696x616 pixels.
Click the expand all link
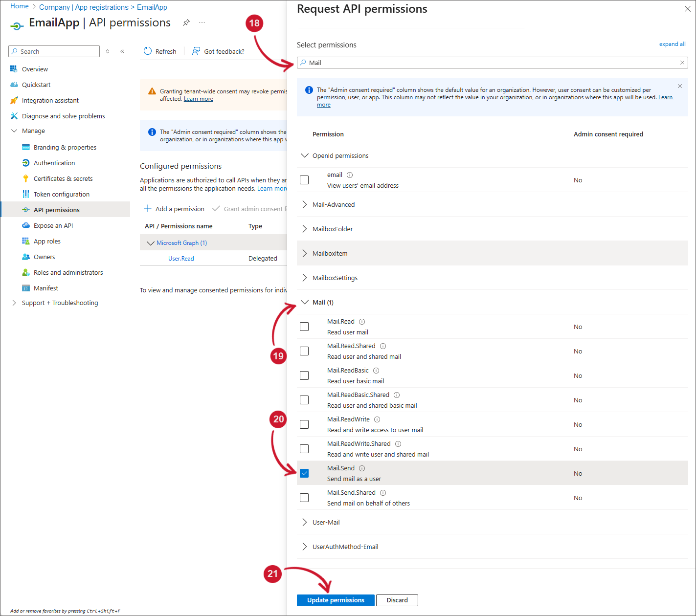(x=672, y=44)
